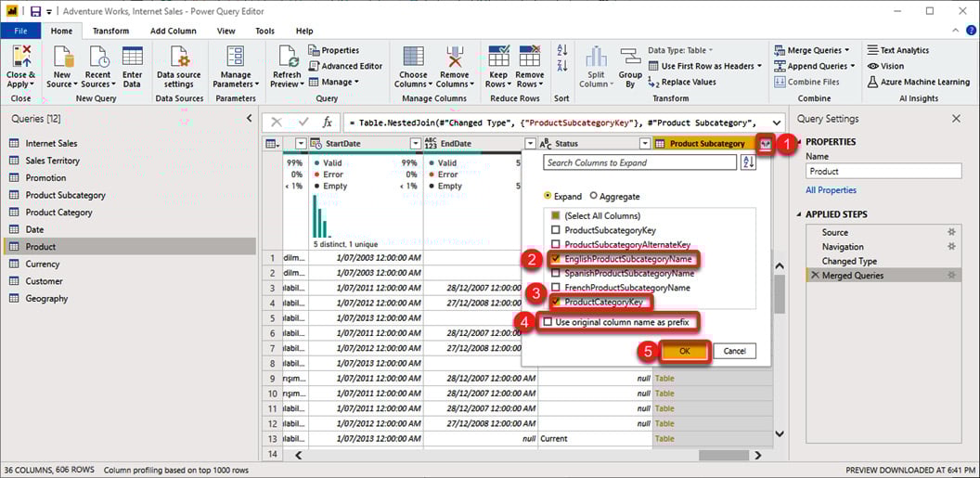The height and width of the screenshot is (478, 980).
Task: Click Keep Rows icon
Action: (x=498, y=57)
